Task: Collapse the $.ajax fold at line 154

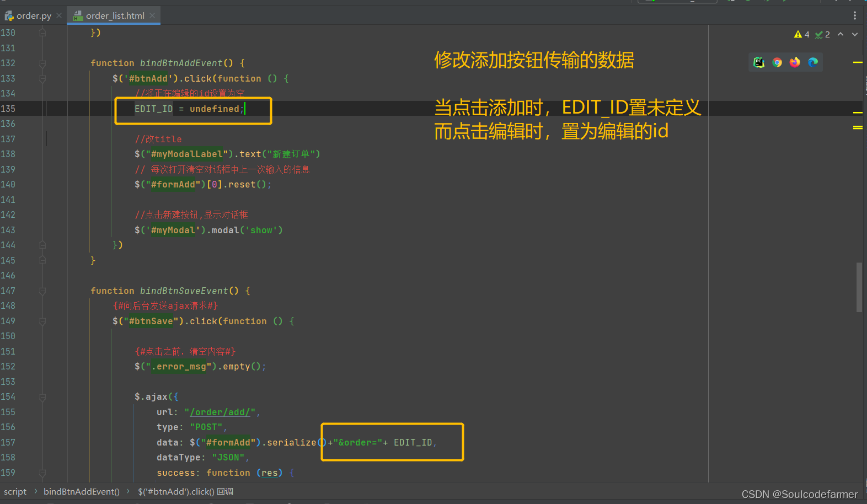Action: 42,397
